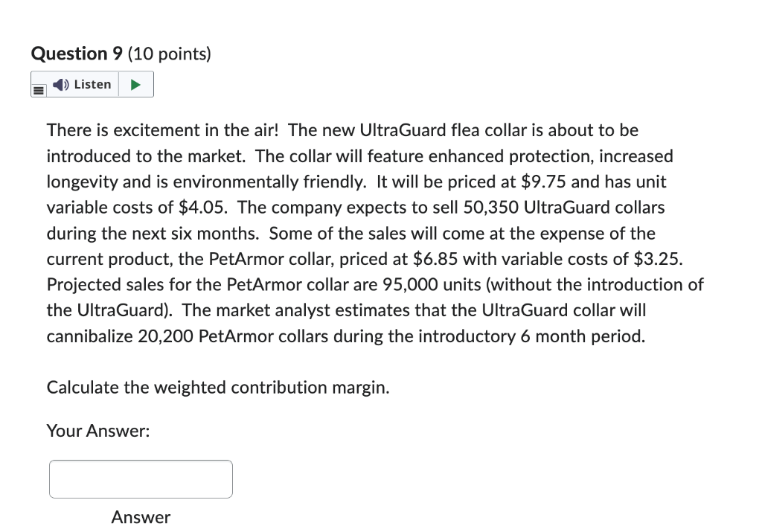
Task: Click the '20,200' cannibalized units number
Action: 164,336
